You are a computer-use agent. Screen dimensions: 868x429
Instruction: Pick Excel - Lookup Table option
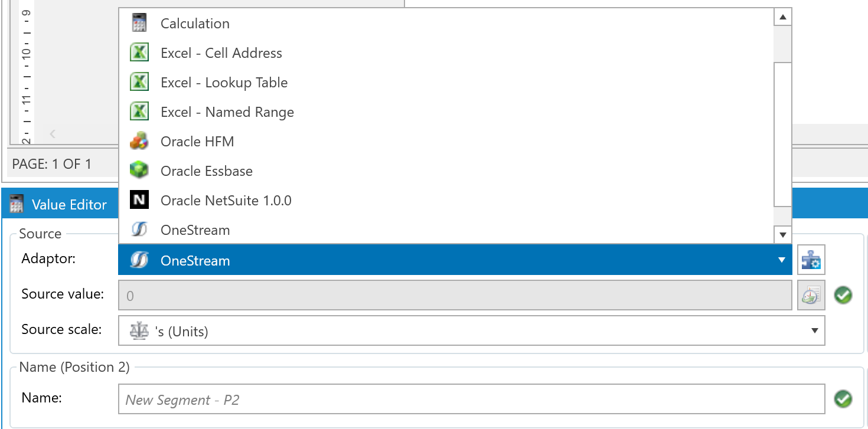(446, 83)
